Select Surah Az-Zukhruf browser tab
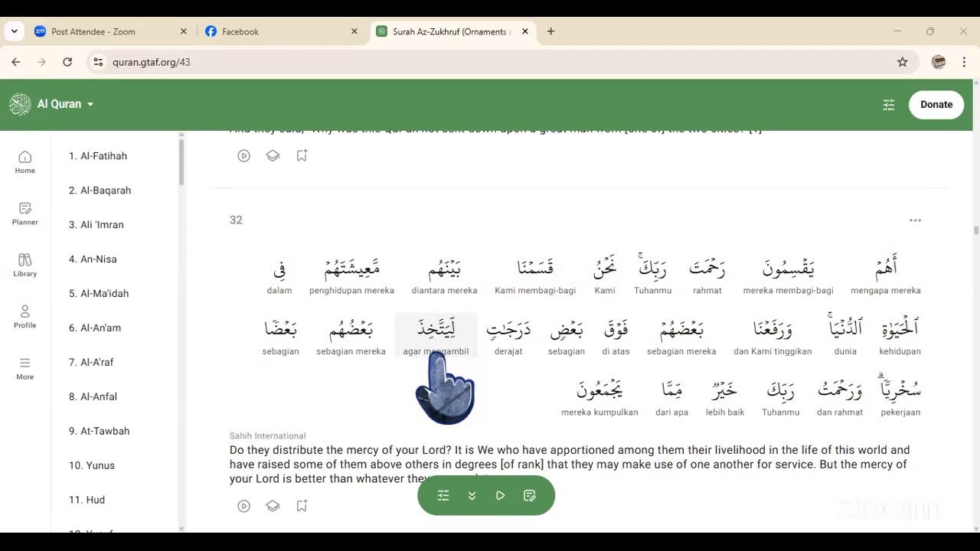Image resolution: width=980 pixels, height=551 pixels. [452, 31]
